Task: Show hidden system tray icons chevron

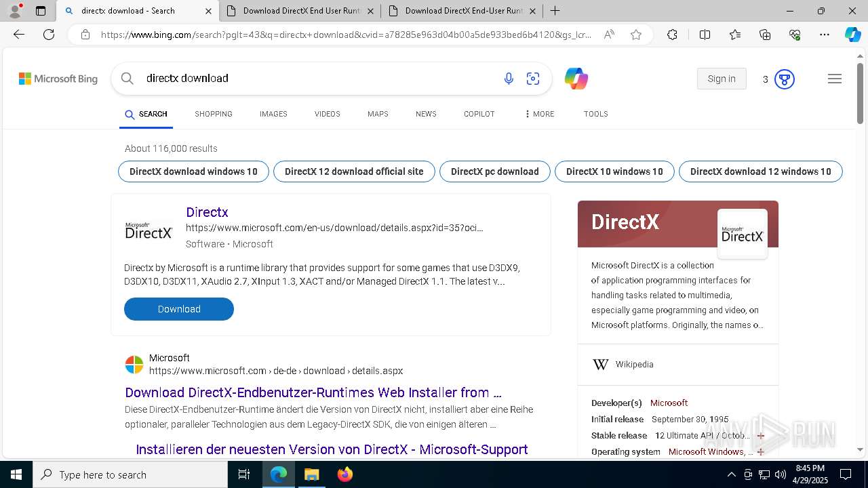Action: [731, 474]
